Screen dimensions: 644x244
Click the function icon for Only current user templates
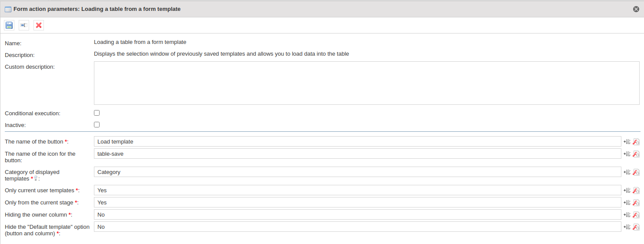[x=636, y=191]
